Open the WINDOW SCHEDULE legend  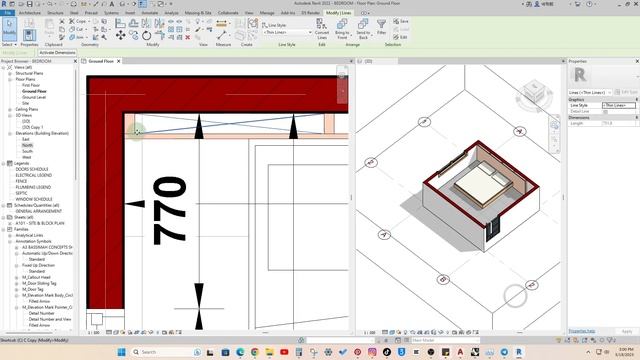point(34,199)
